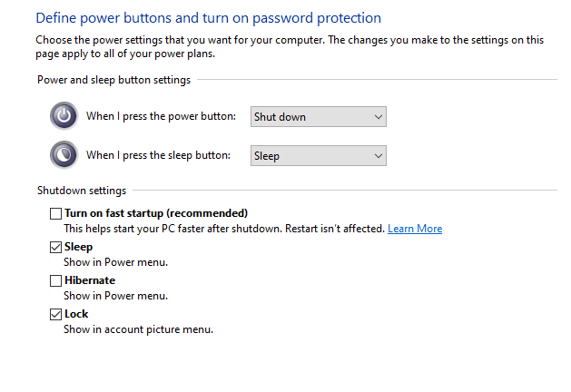Image resolution: width=571 pixels, height=392 pixels.
Task: Click the "This helps start your PC faster" description
Action: pos(224,229)
